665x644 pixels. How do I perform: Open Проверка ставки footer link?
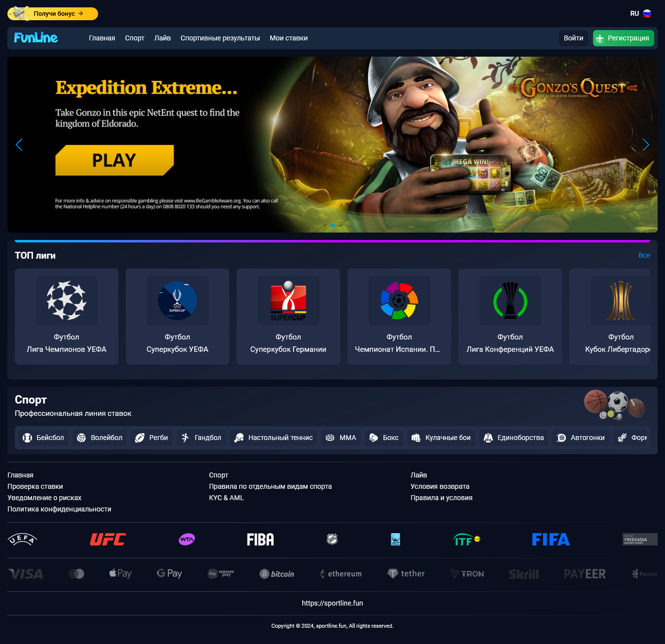[35, 486]
